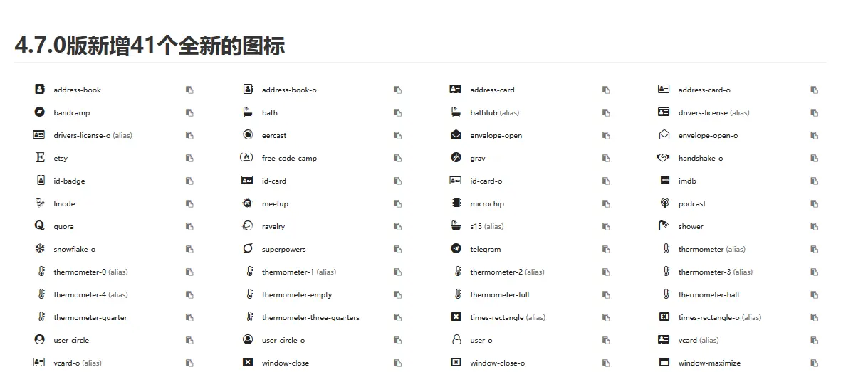Screen dimensions: 868x372
Task: Copy the address-card icon name
Action: (606, 90)
